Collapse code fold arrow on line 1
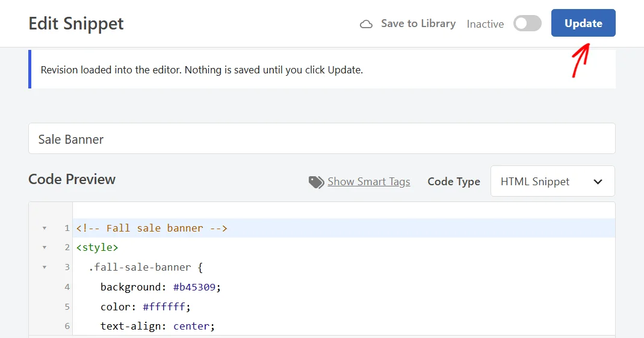Screen dimensions: 644x338 pyautogui.click(x=45, y=228)
